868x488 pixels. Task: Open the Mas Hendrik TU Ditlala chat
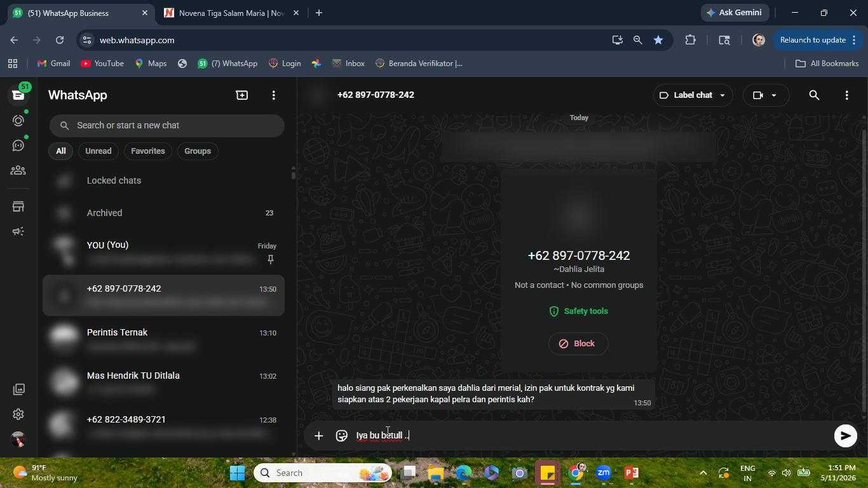[163, 383]
